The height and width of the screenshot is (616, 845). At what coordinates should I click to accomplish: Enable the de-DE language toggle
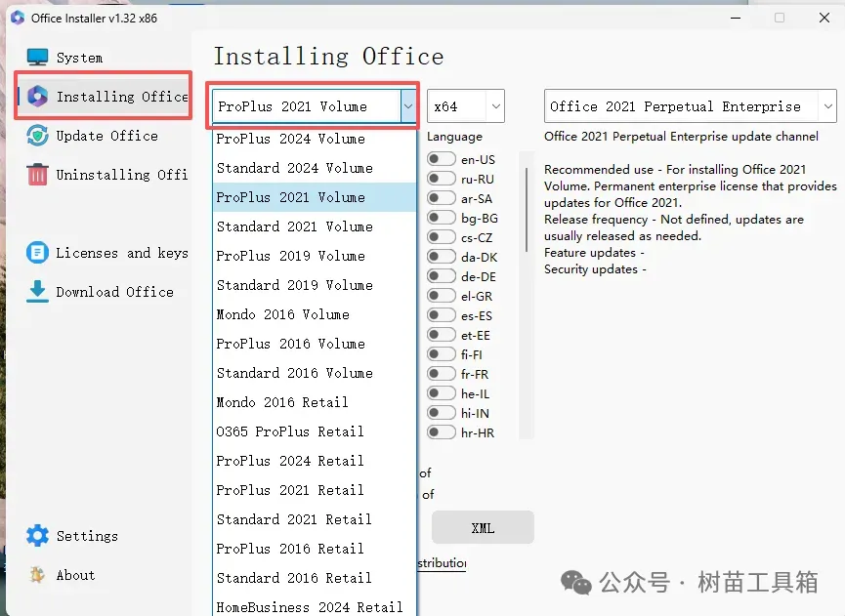point(442,275)
